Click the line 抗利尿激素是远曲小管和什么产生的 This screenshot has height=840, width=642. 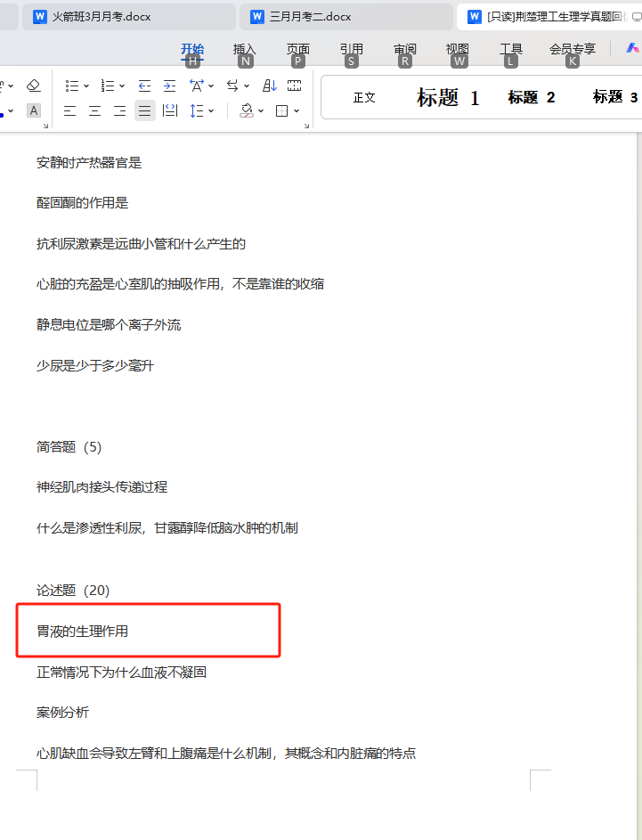pyautogui.click(x=141, y=244)
